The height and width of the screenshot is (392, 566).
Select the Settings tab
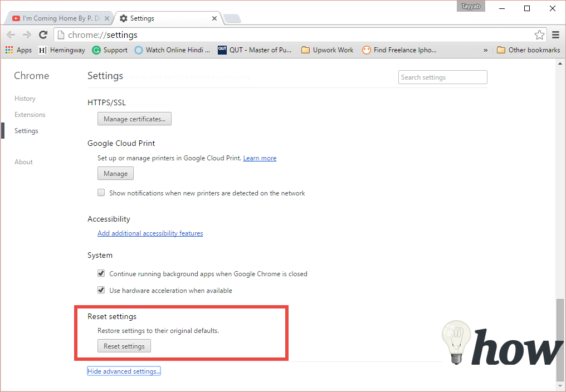click(x=168, y=18)
